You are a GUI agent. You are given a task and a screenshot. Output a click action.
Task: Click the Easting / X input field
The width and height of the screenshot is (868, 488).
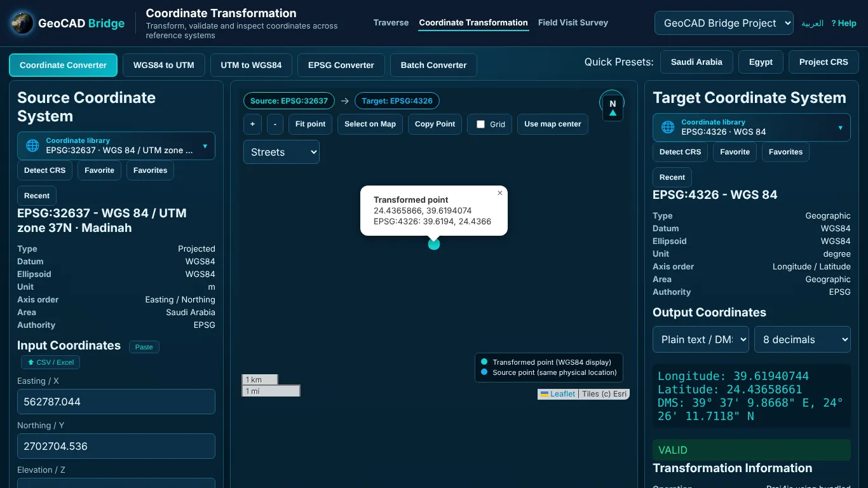116,402
